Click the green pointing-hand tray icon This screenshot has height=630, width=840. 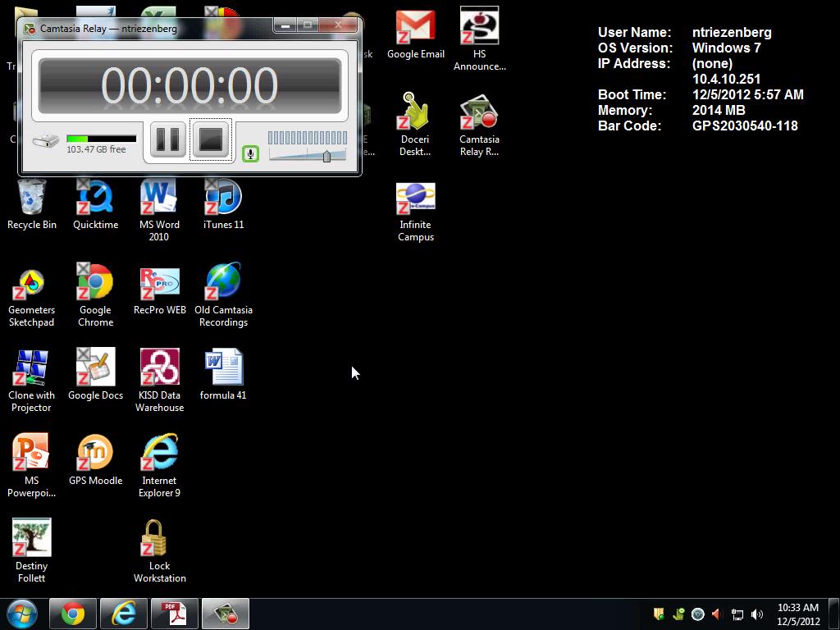click(678, 614)
